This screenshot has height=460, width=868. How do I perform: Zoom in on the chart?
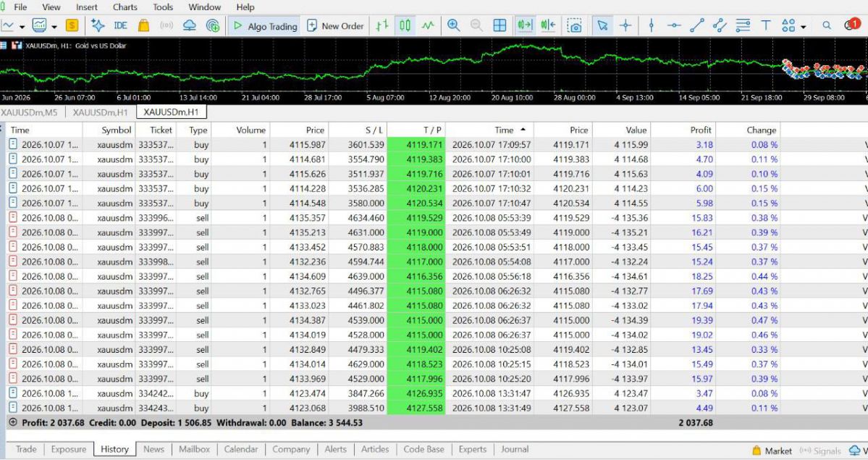453,25
